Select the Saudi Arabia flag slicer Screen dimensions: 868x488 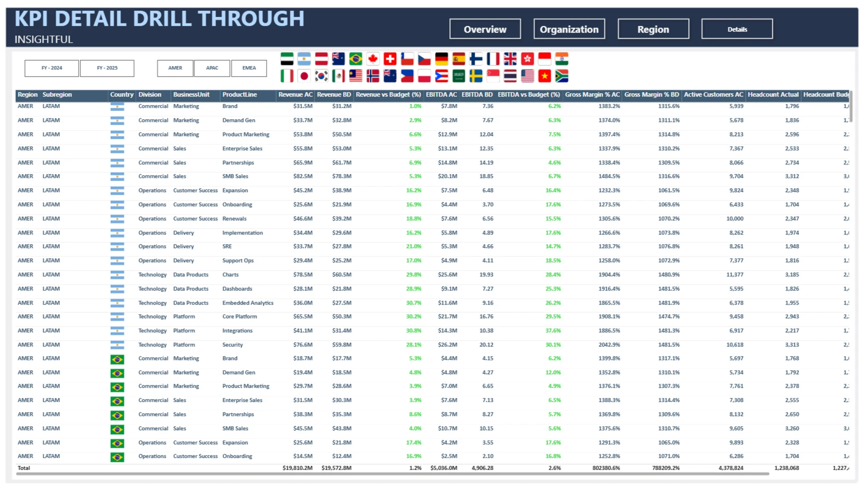coord(458,76)
